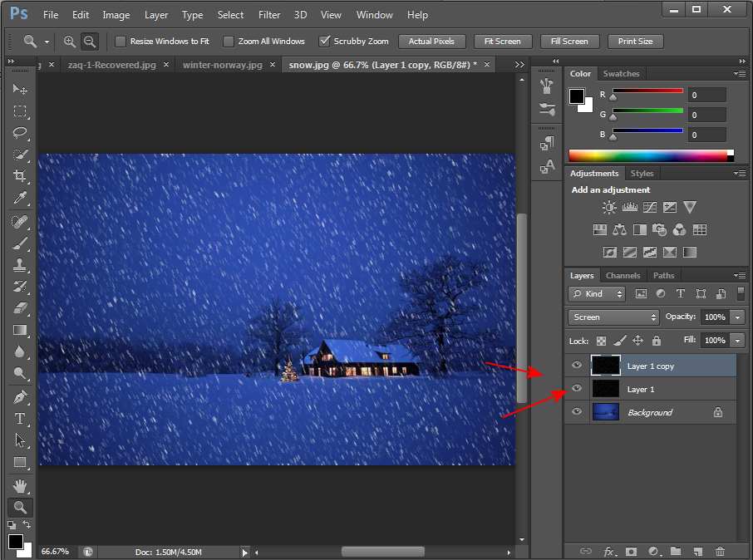Viewport: 753px width, 560px height.
Task: Click the Fit Screen button
Action: [x=502, y=42]
